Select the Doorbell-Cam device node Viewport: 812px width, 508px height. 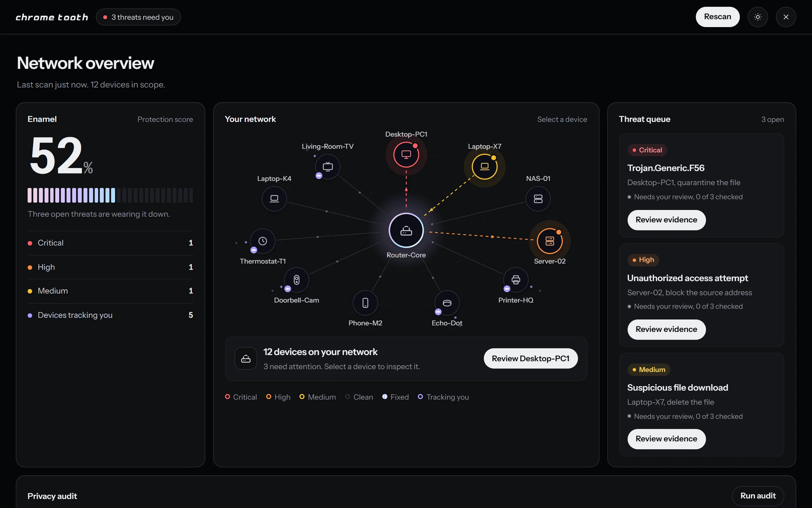(296, 280)
